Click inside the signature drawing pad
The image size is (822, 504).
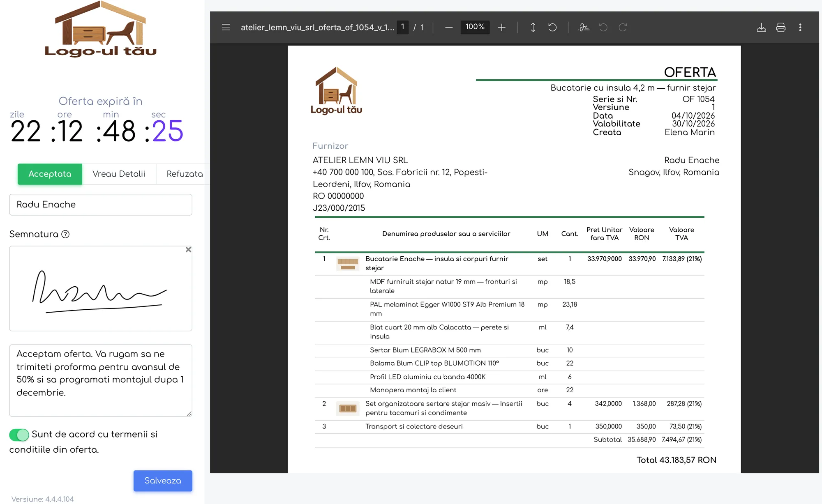click(101, 288)
